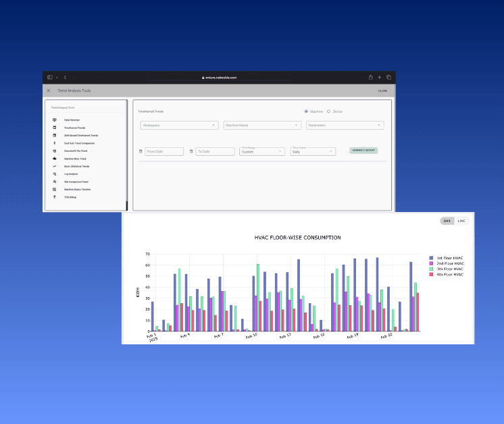
Task: Expand the browser sidebar chevron menu
Action: click(x=57, y=78)
